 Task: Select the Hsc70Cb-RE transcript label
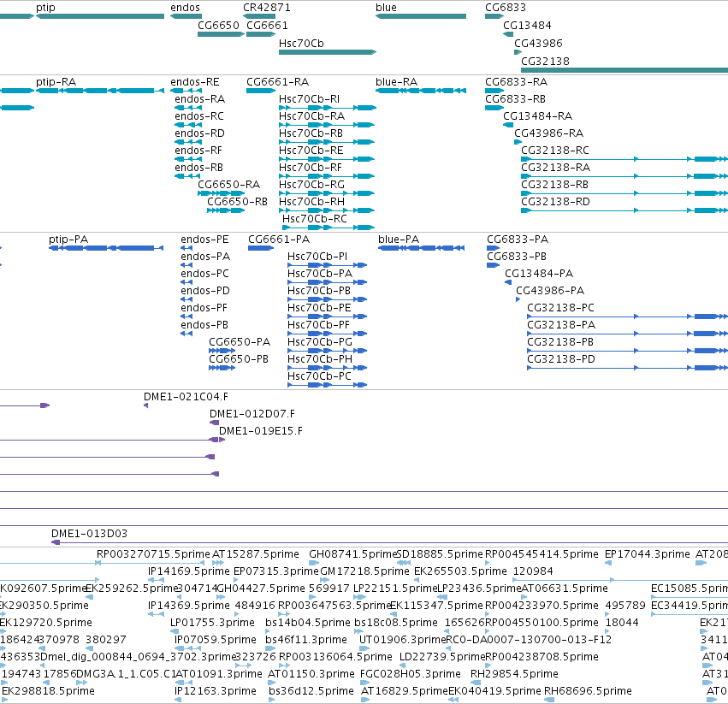311,151
